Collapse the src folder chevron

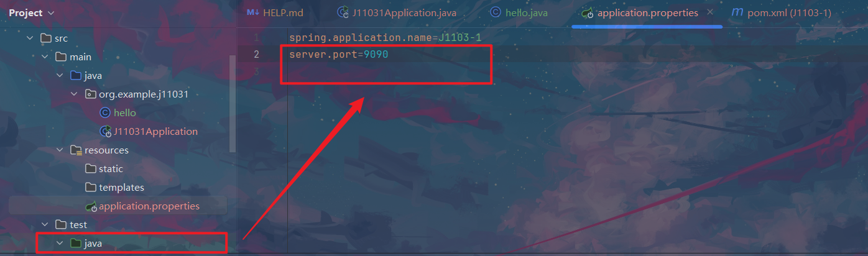[x=30, y=38]
